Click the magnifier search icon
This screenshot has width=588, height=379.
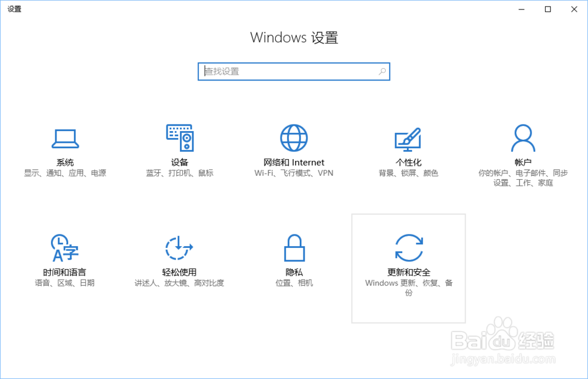[x=382, y=71]
